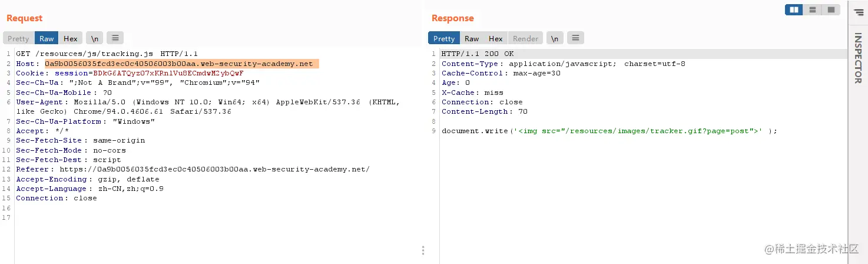The height and width of the screenshot is (264, 868).
Task: Select the Response Render tab
Action: point(525,38)
